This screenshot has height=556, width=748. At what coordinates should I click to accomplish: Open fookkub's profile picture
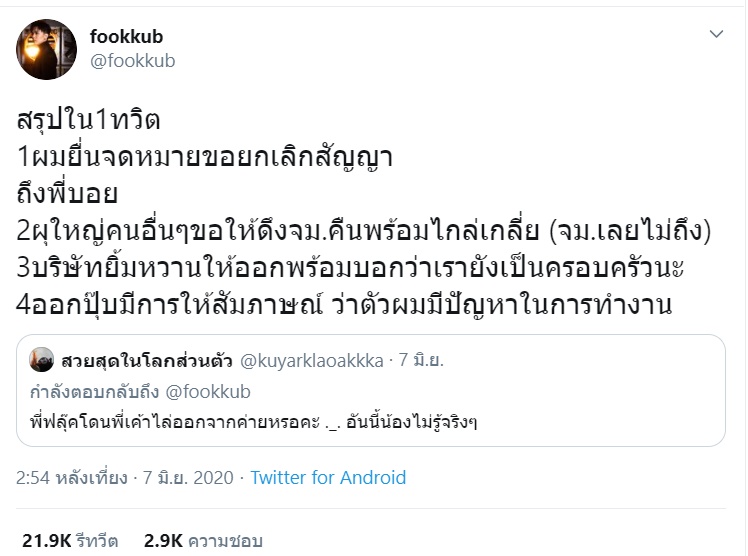pyautogui.click(x=44, y=48)
